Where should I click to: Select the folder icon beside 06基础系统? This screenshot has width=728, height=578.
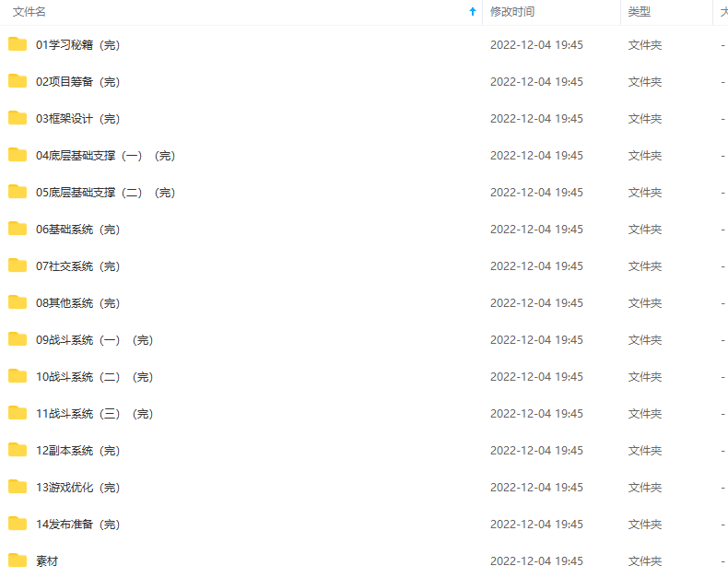click(18, 229)
